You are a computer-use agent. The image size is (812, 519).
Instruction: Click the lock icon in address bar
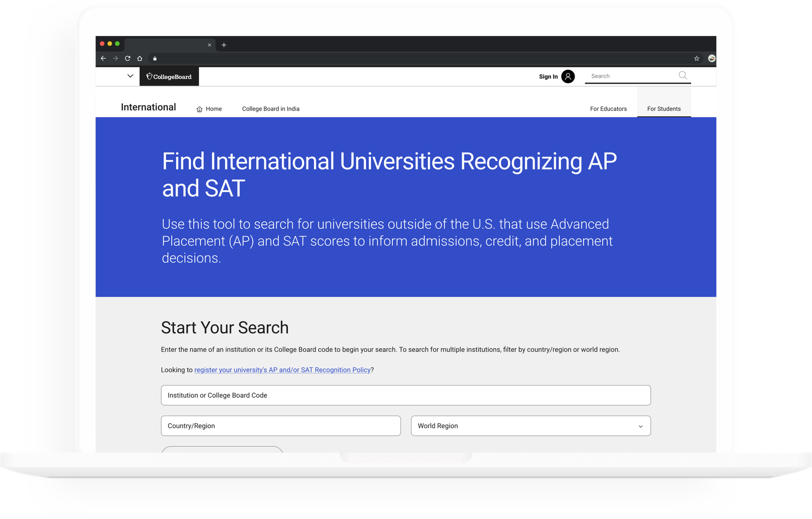(x=155, y=58)
